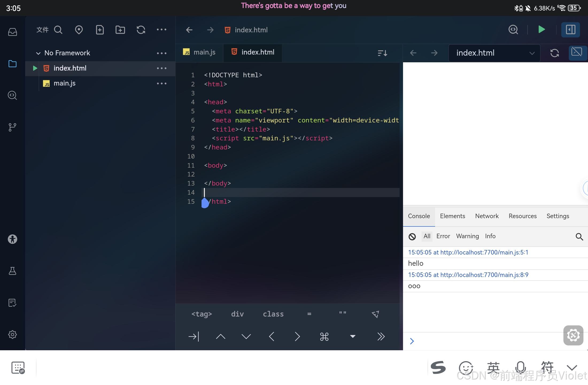588x385 pixels.
Task: Run the project with green play button
Action: coord(541,29)
